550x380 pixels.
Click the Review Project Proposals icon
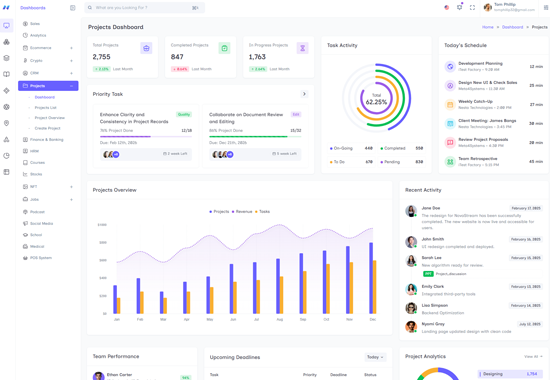coord(450,142)
